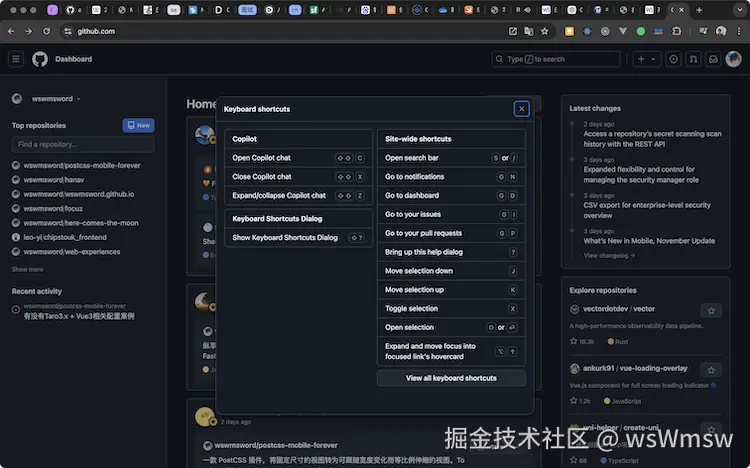Open CSV export security overview changelog entry
The image size is (750, 468).
pos(647,210)
